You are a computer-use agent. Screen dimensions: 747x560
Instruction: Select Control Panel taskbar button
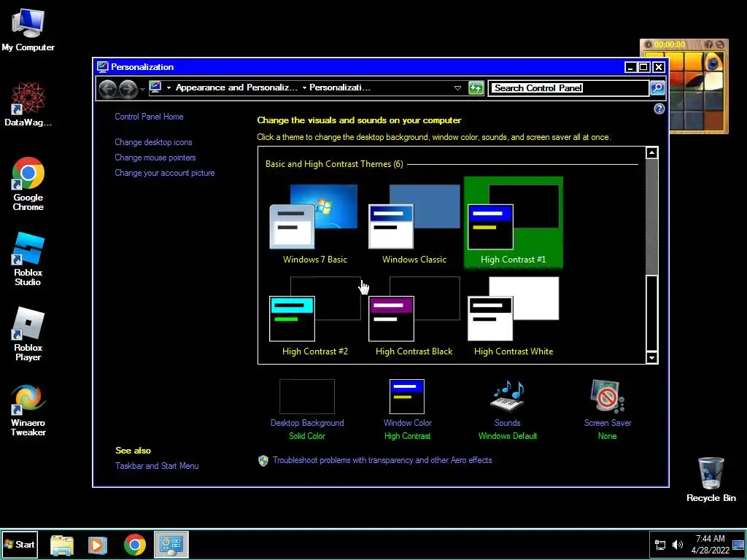tap(171, 545)
